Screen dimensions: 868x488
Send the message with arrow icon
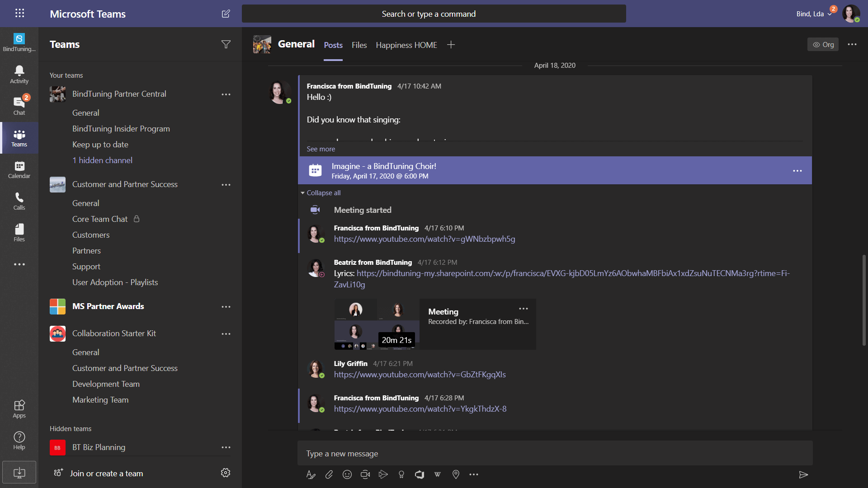[803, 474]
